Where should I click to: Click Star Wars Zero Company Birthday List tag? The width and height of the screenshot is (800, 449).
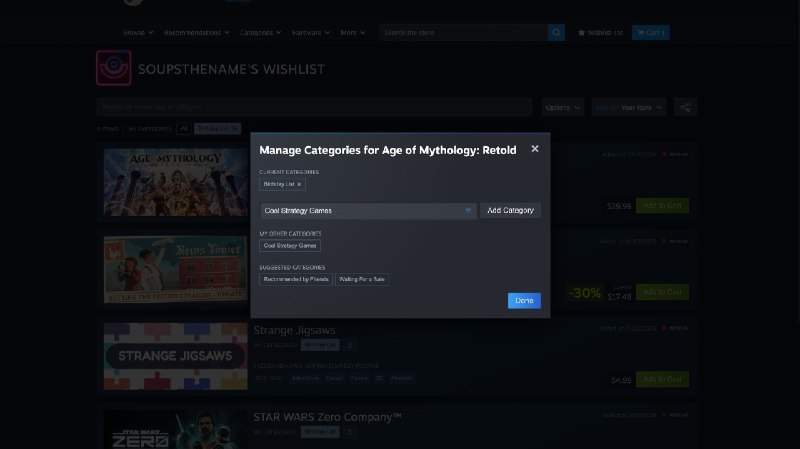pyautogui.click(x=320, y=432)
